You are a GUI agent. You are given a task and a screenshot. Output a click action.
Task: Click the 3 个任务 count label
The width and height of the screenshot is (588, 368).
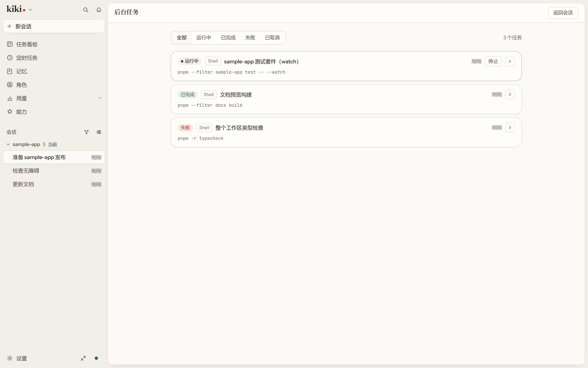pyautogui.click(x=512, y=38)
